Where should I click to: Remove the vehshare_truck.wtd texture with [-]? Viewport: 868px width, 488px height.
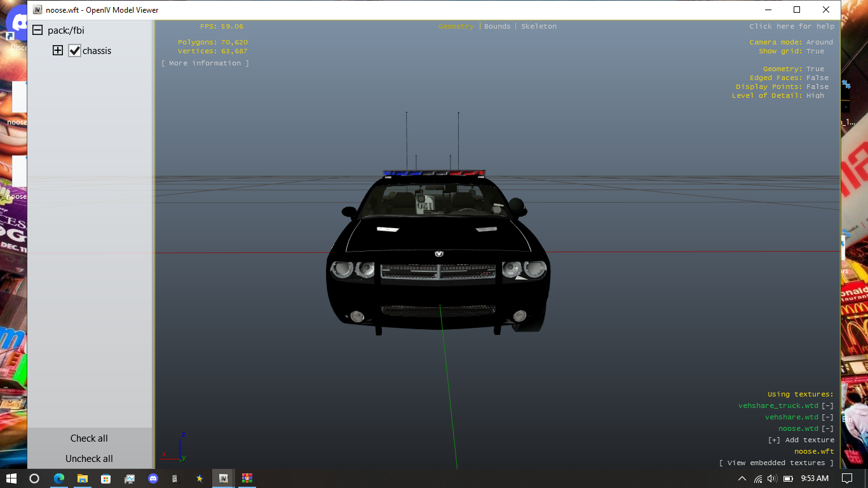coord(827,405)
